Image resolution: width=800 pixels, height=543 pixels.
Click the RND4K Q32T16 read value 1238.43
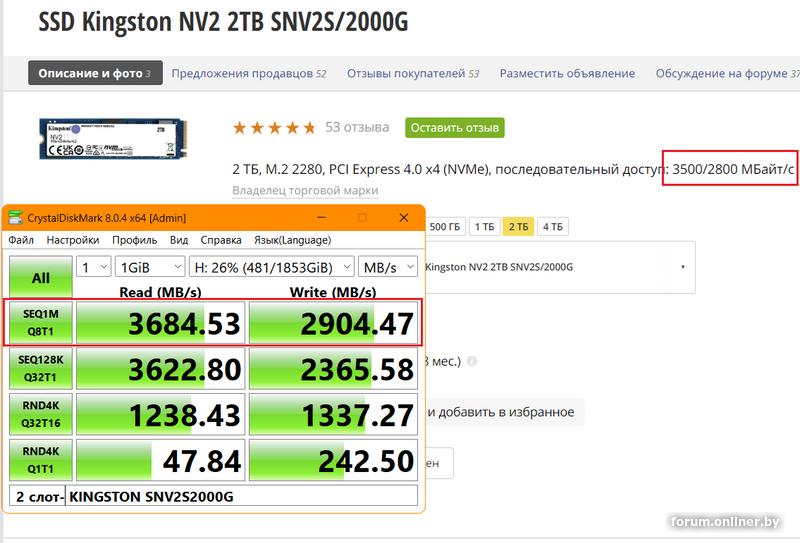point(161,414)
